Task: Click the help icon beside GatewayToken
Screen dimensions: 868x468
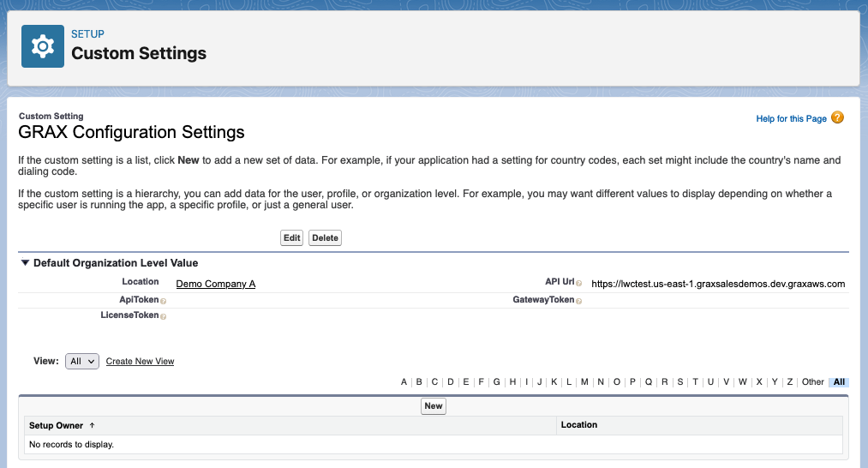Action: (x=578, y=301)
